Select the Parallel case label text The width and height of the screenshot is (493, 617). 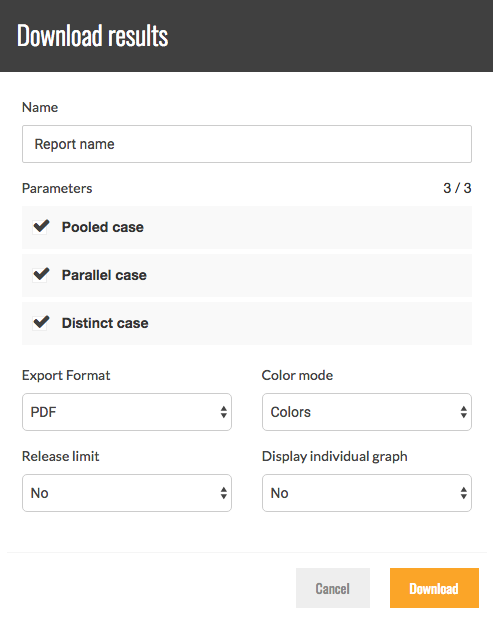point(104,275)
